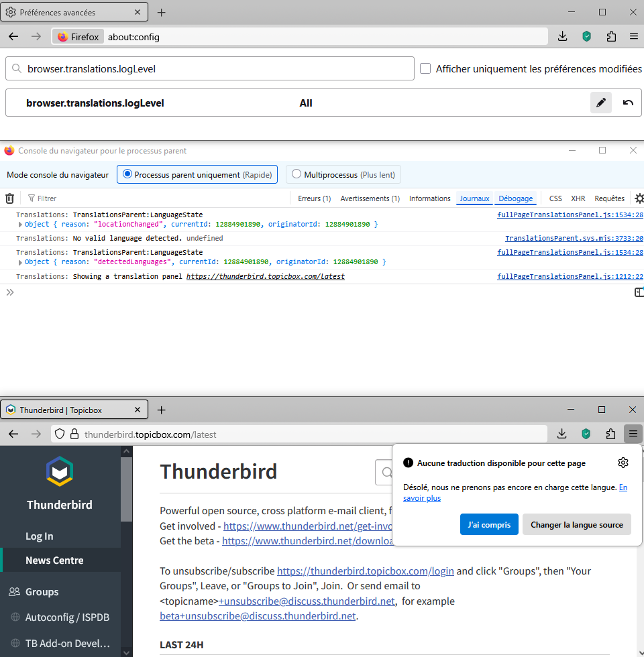The height and width of the screenshot is (657, 644).
Task: Click forward arrow in about:config window
Action: [x=36, y=36]
